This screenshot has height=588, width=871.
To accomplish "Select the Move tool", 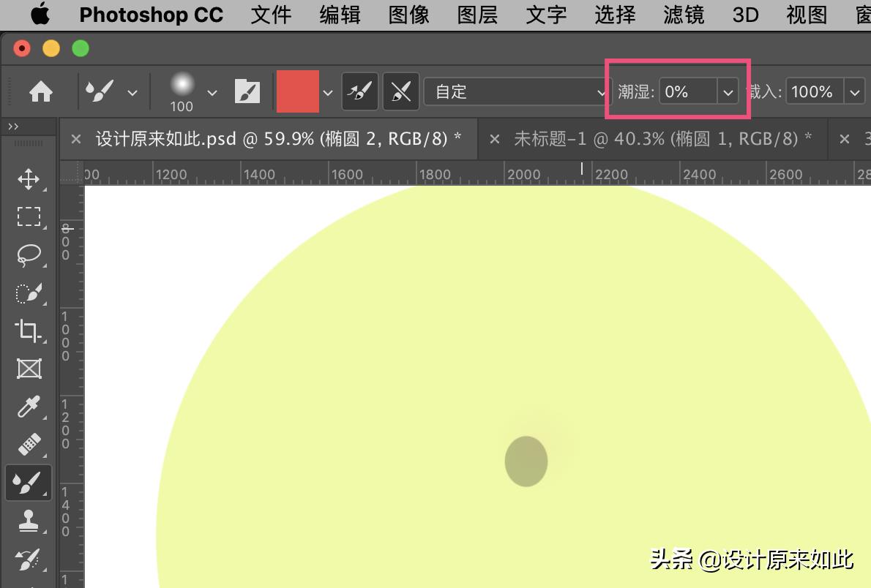I will 29,178.
